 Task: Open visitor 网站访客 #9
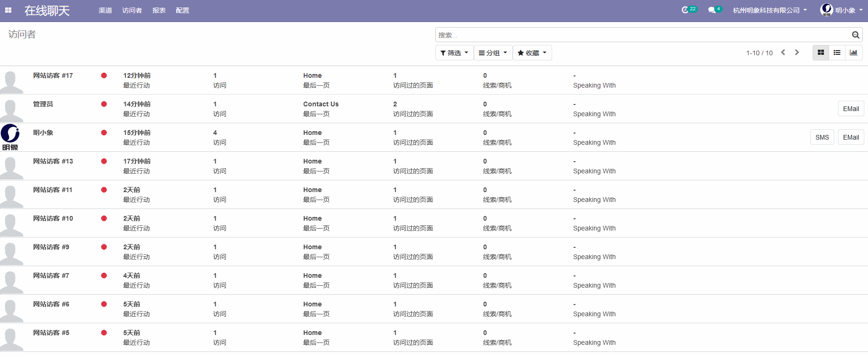(51, 247)
